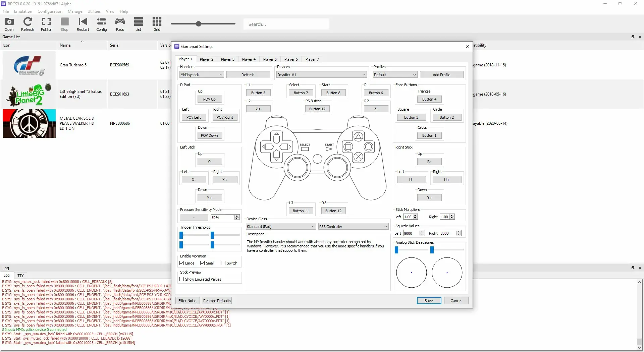Close the Gamepad Settings dialog
Screen dimensions: 644x352
467,46
